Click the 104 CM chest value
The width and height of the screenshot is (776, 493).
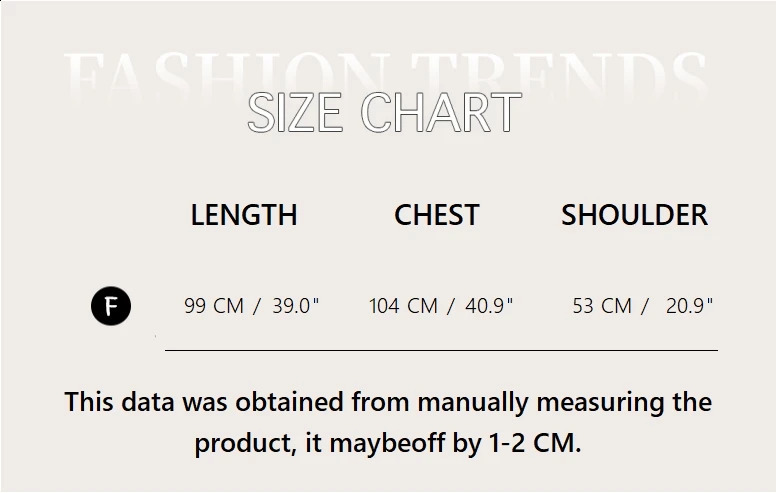(403, 306)
